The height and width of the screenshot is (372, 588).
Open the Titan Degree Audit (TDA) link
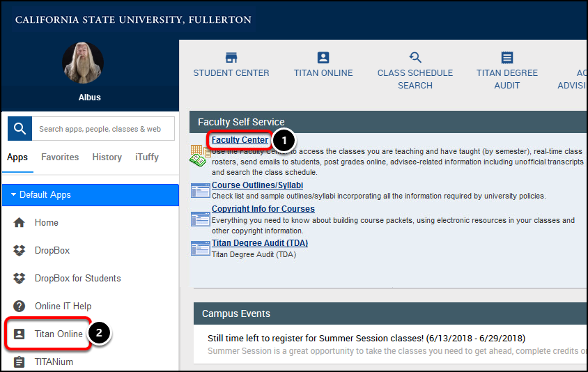(260, 243)
